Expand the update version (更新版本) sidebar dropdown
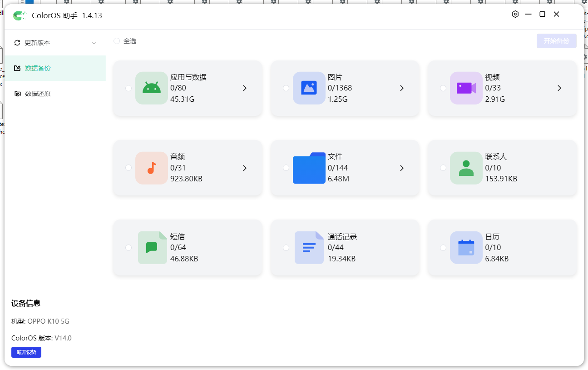588x370 pixels. pyautogui.click(x=94, y=43)
